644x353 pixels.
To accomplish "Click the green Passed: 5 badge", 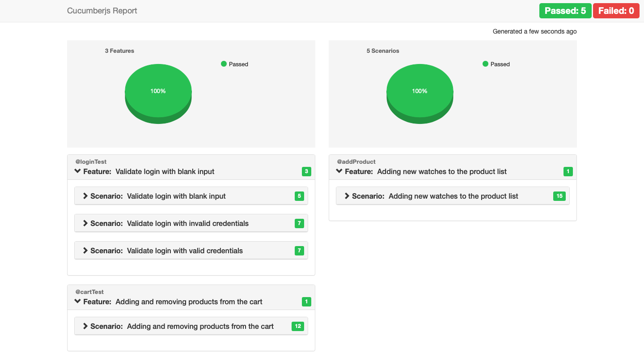I will tap(565, 11).
